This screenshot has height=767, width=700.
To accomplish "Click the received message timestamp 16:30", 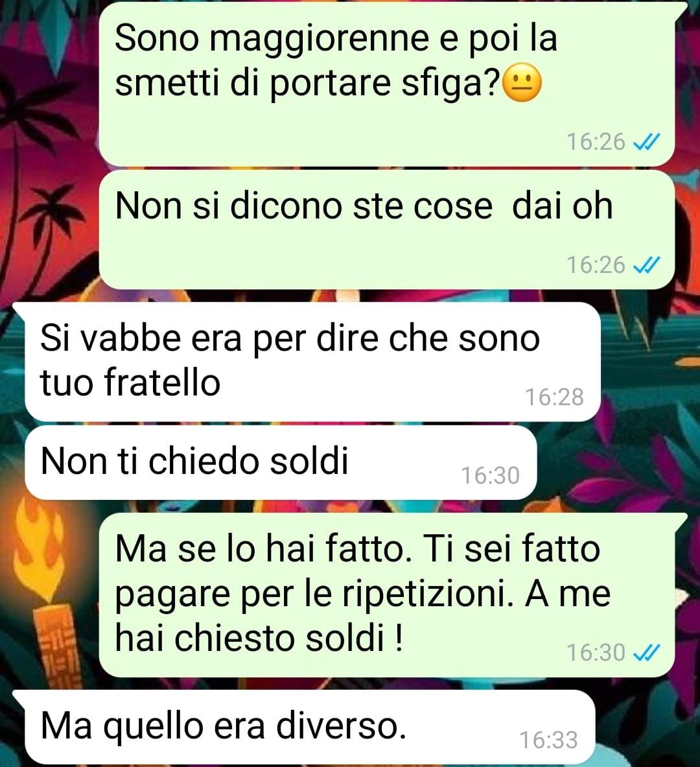I will click(x=490, y=475).
